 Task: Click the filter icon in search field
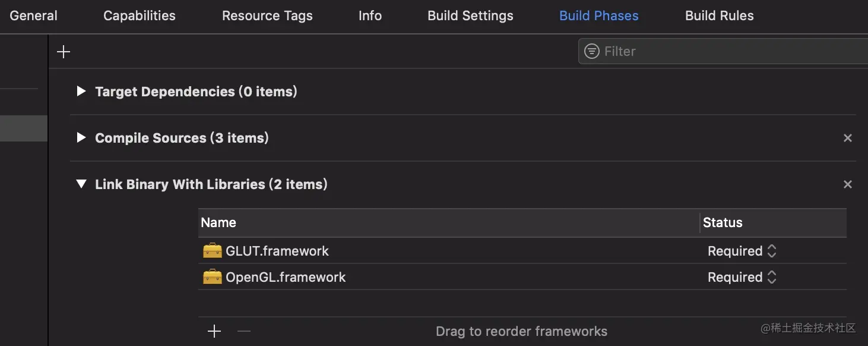pyautogui.click(x=592, y=51)
